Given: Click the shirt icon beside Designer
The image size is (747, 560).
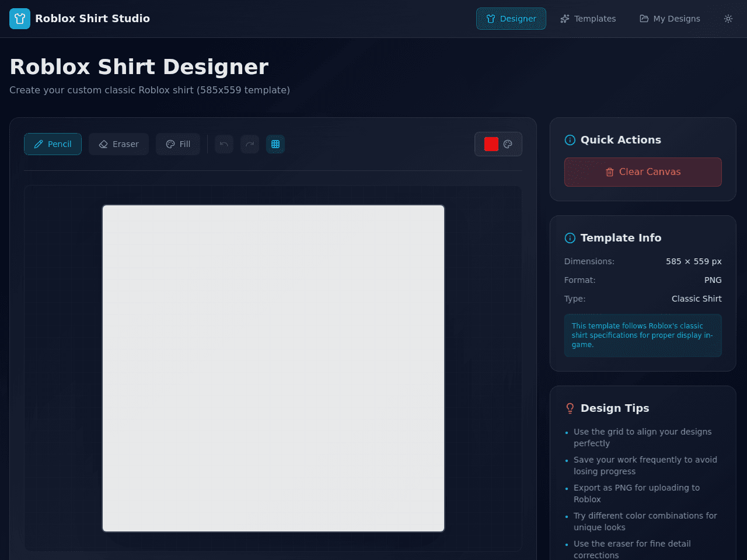Looking at the screenshot, I should tap(491, 19).
